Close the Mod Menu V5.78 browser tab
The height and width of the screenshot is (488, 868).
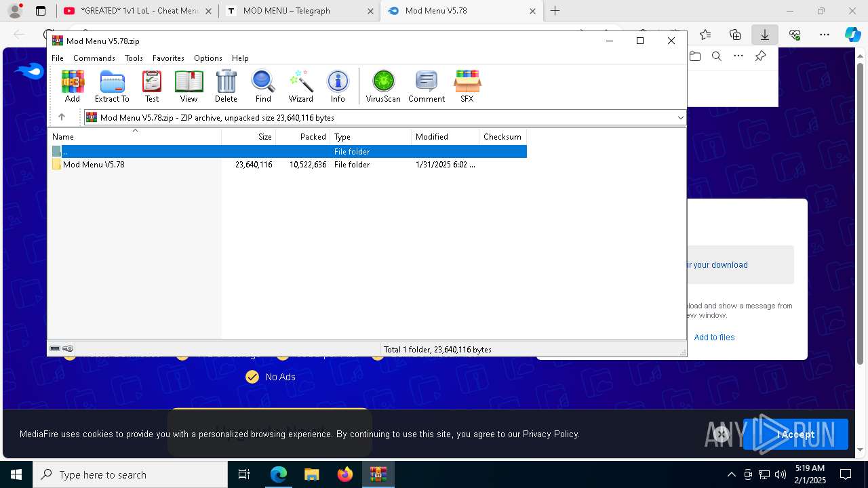click(x=532, y=11)
